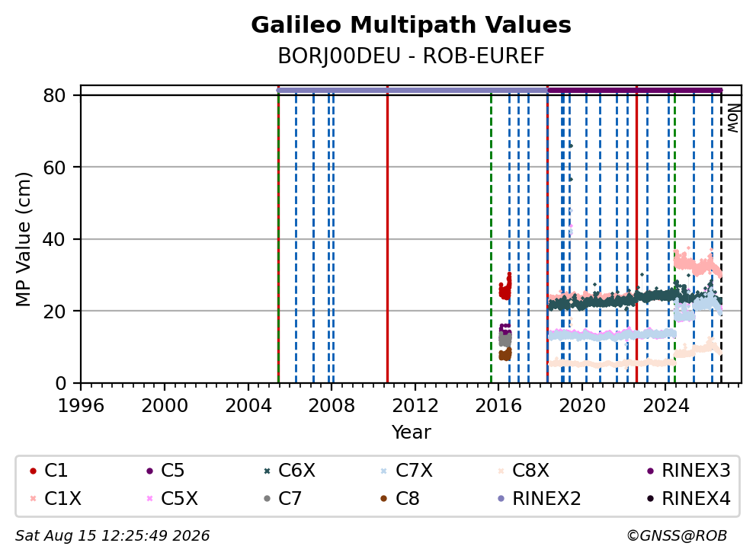The height and width of the screenshot is (559, 756).
Task: Click the C5X magenta legend marker
Action: pyautogui.click(x=149, y=498)
